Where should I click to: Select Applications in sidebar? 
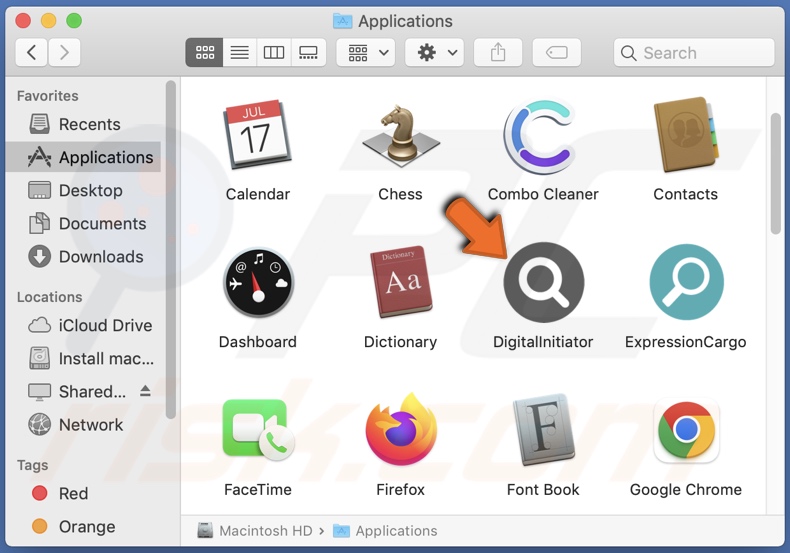(83, 157)
